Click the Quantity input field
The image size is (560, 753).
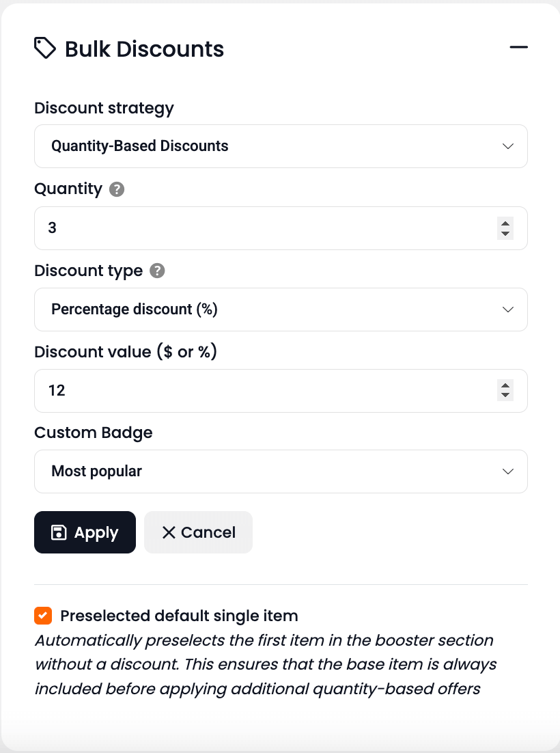coord(266,228)
